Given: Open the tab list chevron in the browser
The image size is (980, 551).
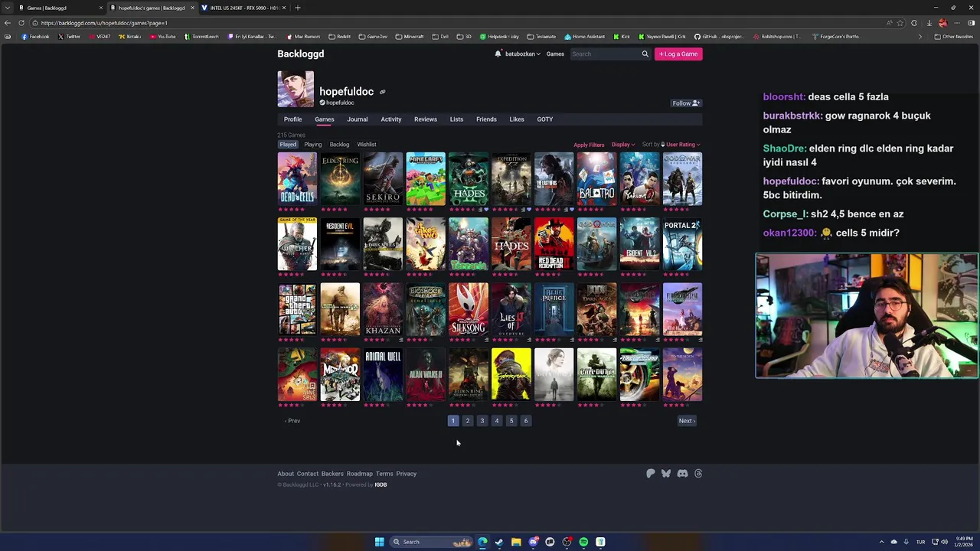Looking at the screenshot, I should coord(7,8).
